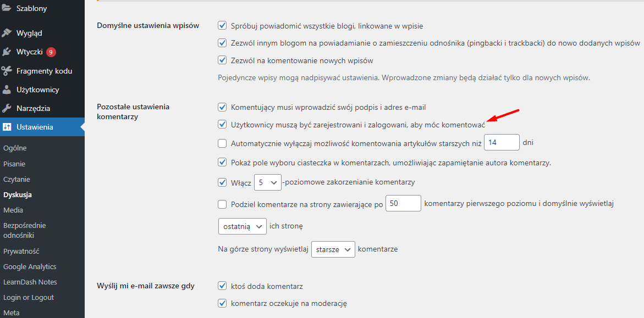Click the Narzędzia wrench icon

coord(7,109)
